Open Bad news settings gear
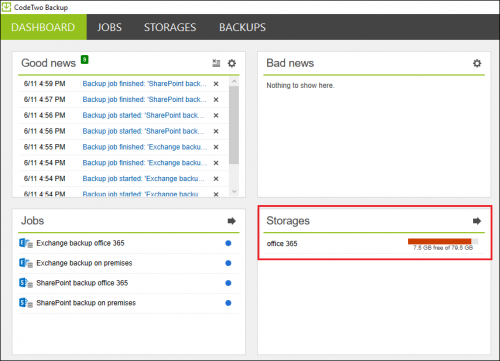 tap(477, 63)
